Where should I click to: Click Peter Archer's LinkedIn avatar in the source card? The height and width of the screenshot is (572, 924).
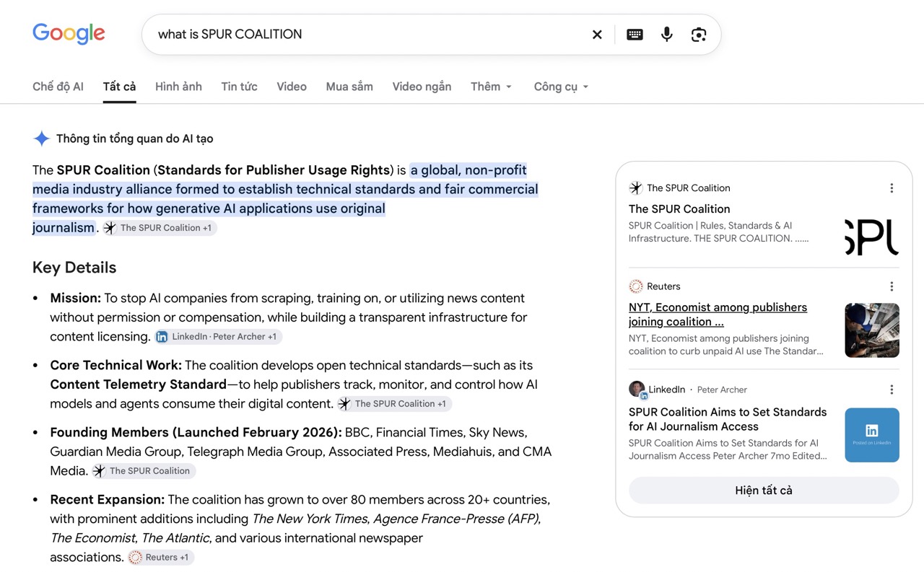click(x=637, y=390)
